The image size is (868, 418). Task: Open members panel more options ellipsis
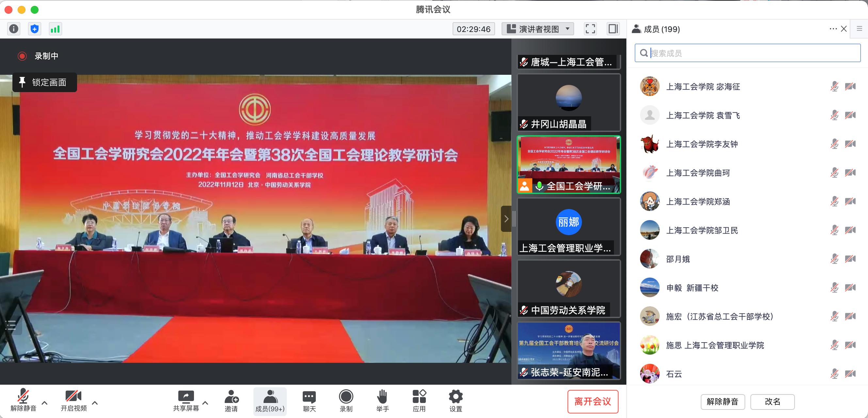833,29
